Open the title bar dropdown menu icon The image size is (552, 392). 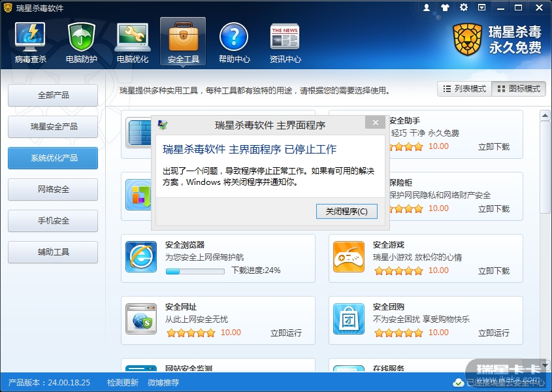(481, 7)
